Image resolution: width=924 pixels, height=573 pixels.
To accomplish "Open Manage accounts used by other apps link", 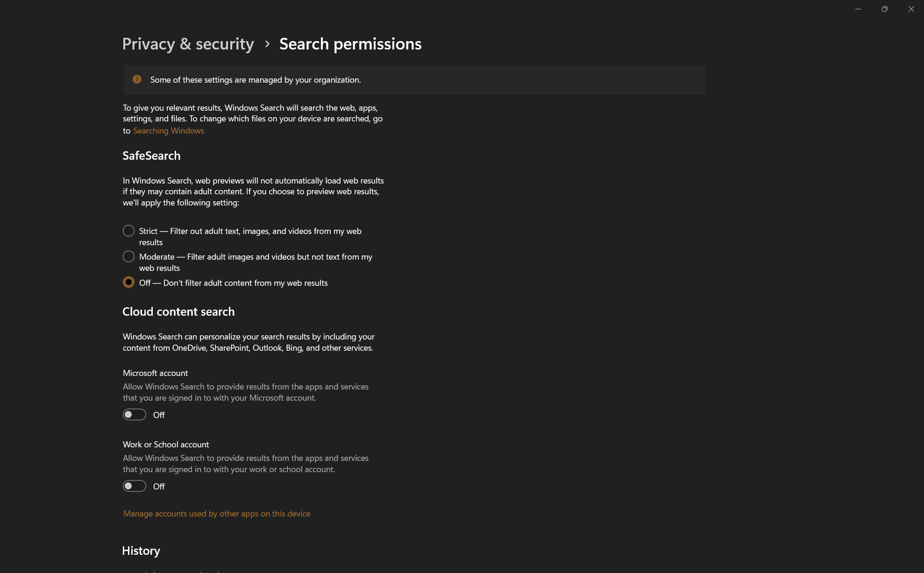I will pyautogui.click(x=217, y=514).
